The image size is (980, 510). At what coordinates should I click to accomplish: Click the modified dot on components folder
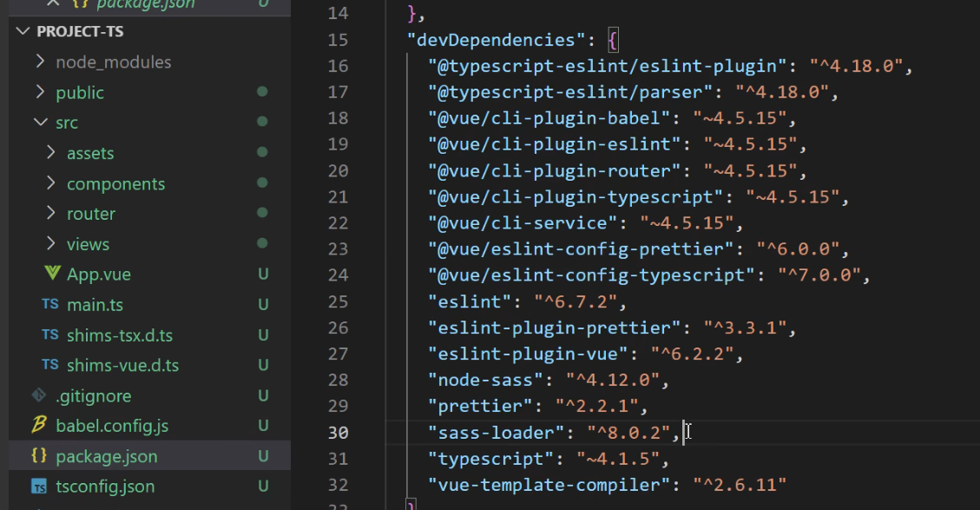coord(262,182)
